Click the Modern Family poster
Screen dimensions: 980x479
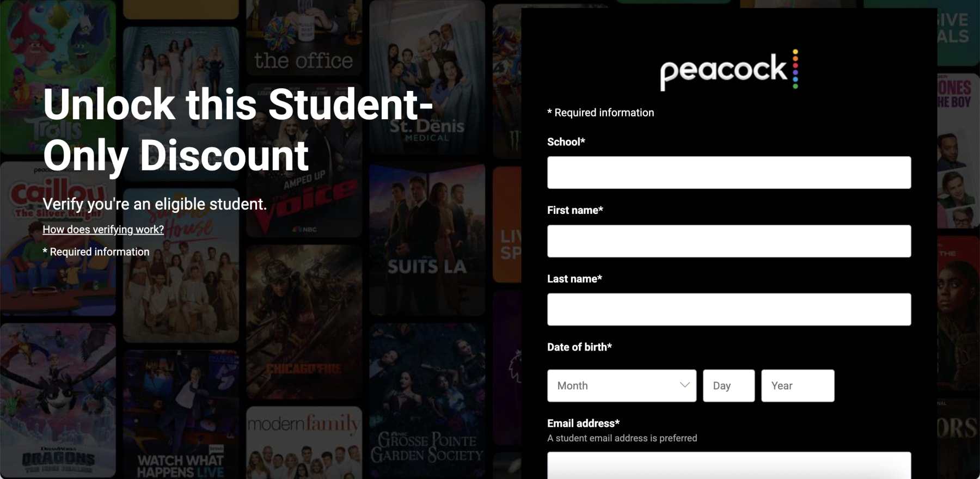pos(304,443)
